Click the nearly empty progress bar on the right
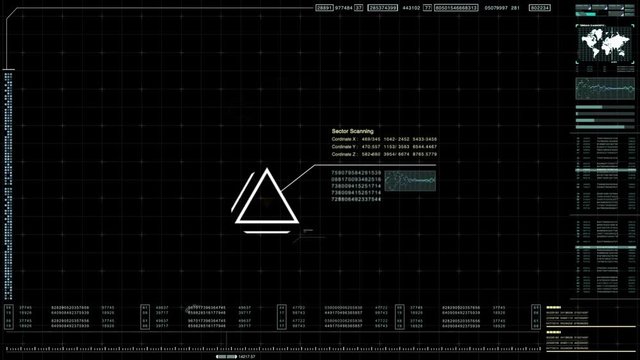Image resolution: width=640 pixels, height=360 pixels. (605, 114)
